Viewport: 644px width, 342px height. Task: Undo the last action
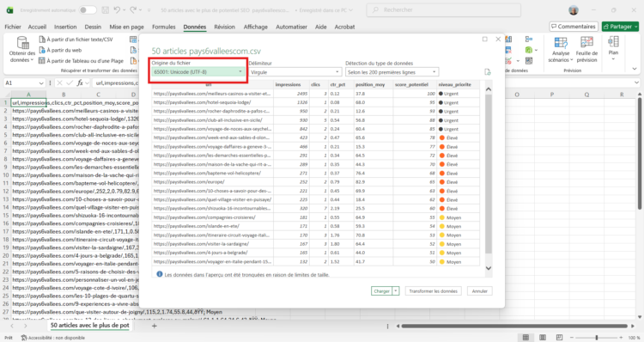coord(117,9)
